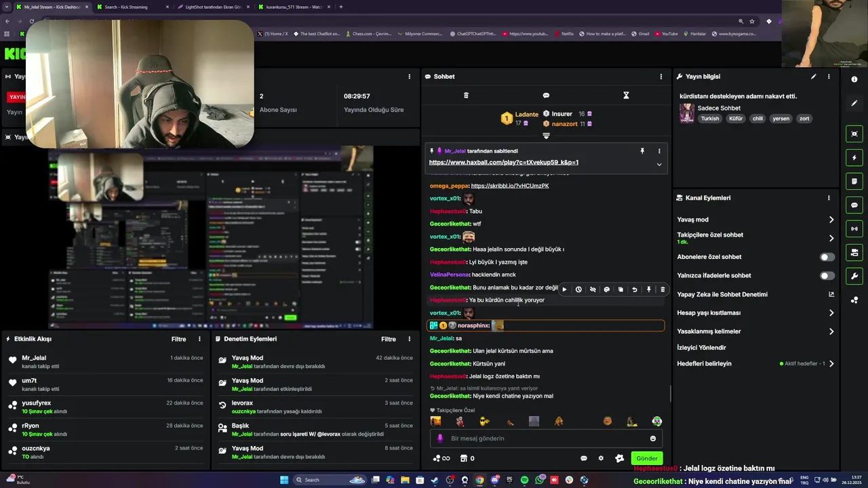Clear chat with the trash icon under Sohbet
Image resolution: width=868 pixels, height=488 pixels.
pos(466,96)
